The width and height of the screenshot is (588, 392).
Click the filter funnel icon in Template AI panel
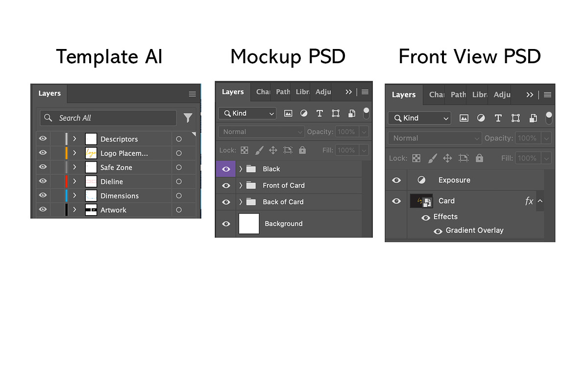(x=188, y=118)
